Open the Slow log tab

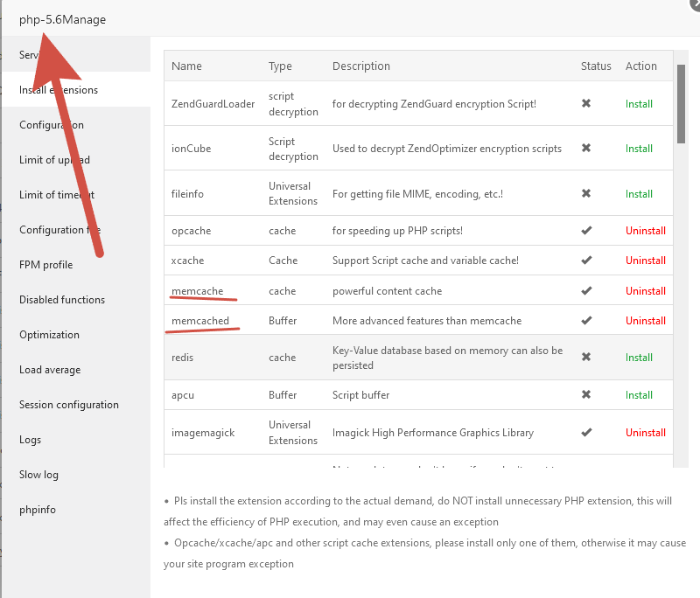[x=38, y=475]
